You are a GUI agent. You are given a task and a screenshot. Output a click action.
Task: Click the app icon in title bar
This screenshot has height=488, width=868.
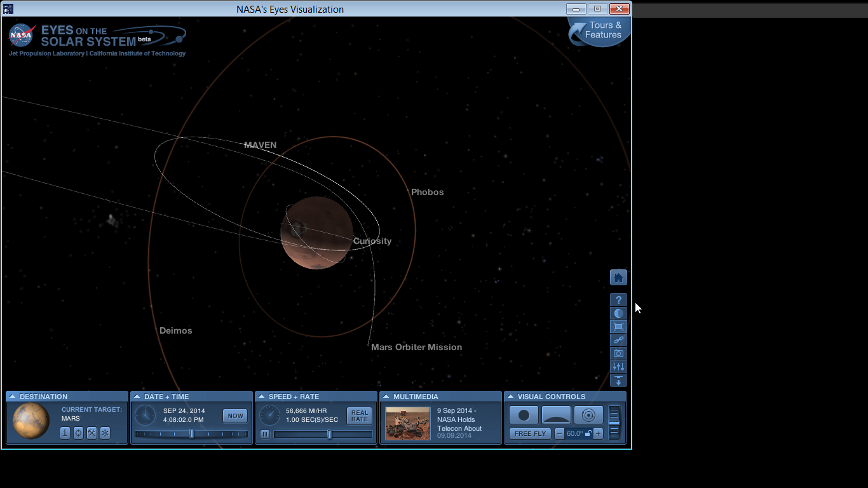(x=9, y=9)
